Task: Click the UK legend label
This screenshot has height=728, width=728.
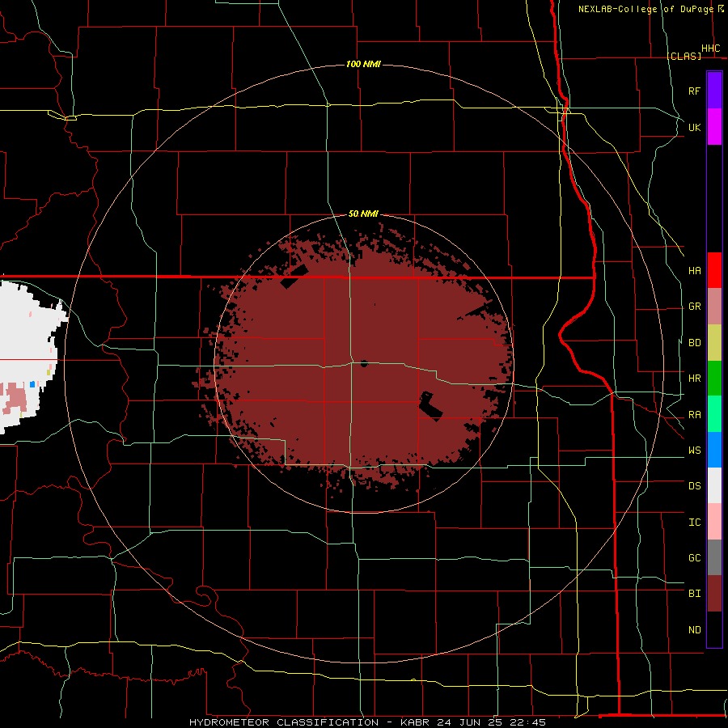Action: pyautogui.click(x=694, y=128)
